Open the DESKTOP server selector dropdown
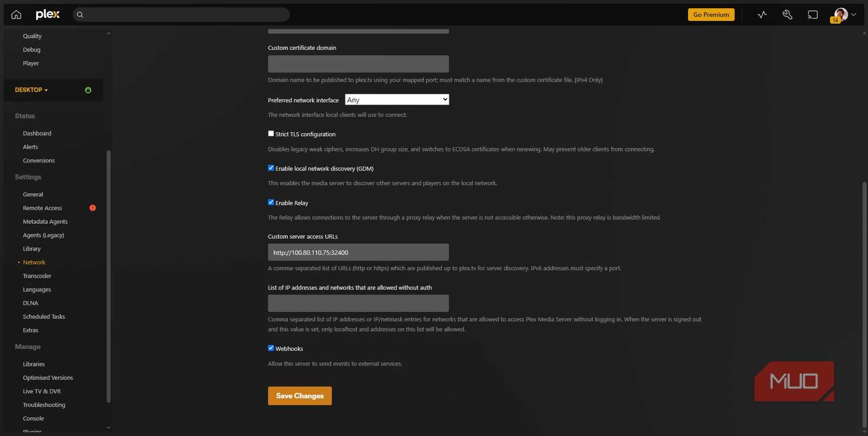The image size is (868, 436). pos(32,90)
